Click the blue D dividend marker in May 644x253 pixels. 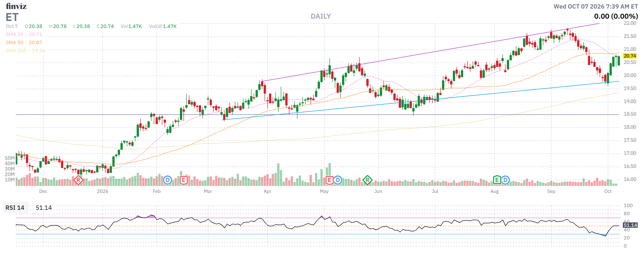(x=338, y=180)
